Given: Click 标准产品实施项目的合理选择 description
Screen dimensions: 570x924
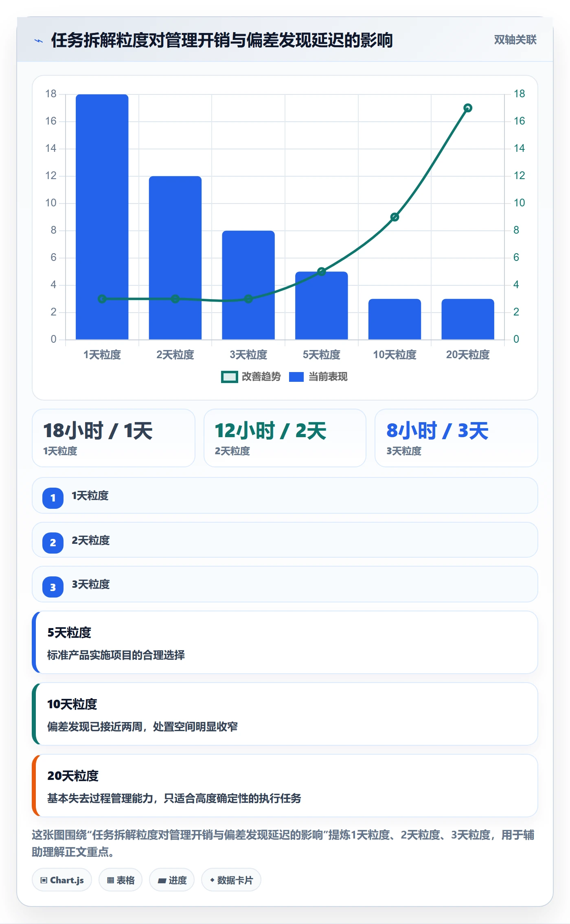Looking at the screenshot, I should (x=116, y=655).
